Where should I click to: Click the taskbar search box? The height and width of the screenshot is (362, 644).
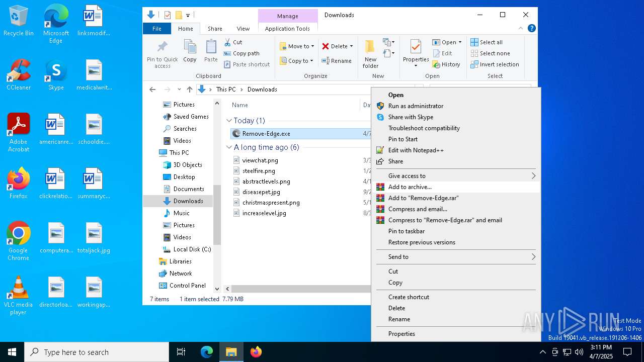pos(97,352)
